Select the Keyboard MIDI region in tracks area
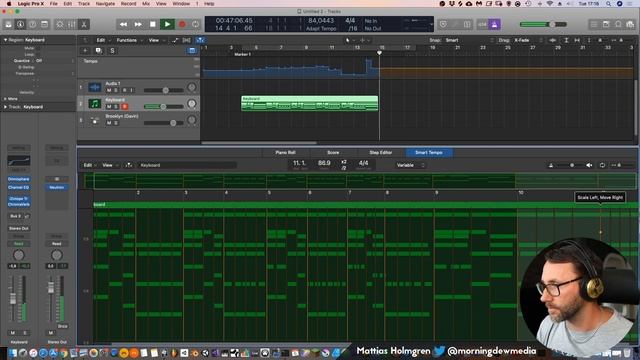Image resolution: width=640 pixels, height=360 pixels. coord(309,103)
